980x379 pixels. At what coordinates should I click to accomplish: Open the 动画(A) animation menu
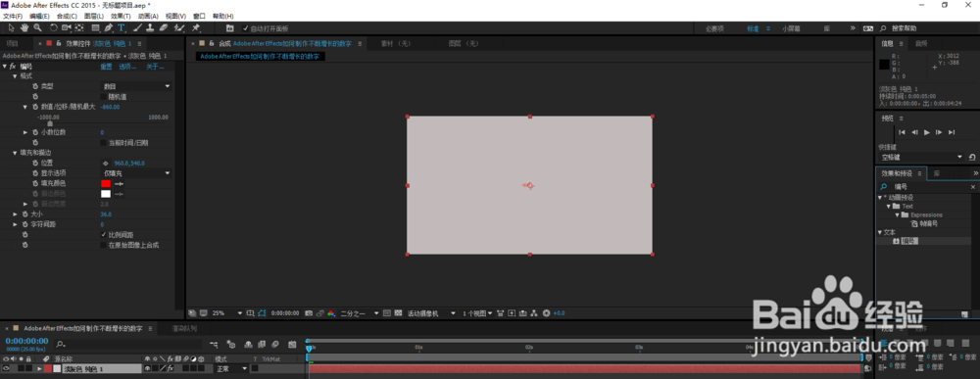click(x=148, y=16)
